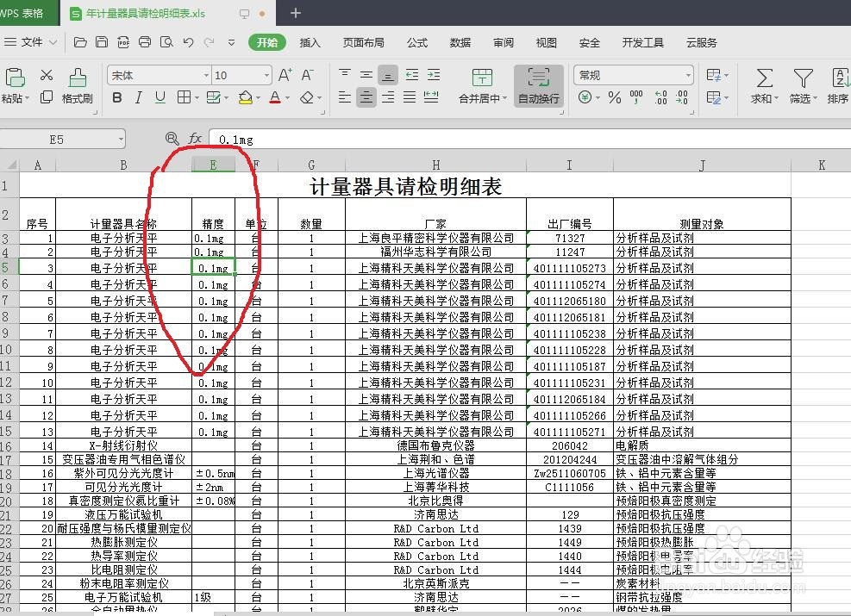The height and width of the screenshot is (616, 851).
Task: Click the AutoSum (求和) sigma icon
Action: pyautogui.click(x=765, y=78)
